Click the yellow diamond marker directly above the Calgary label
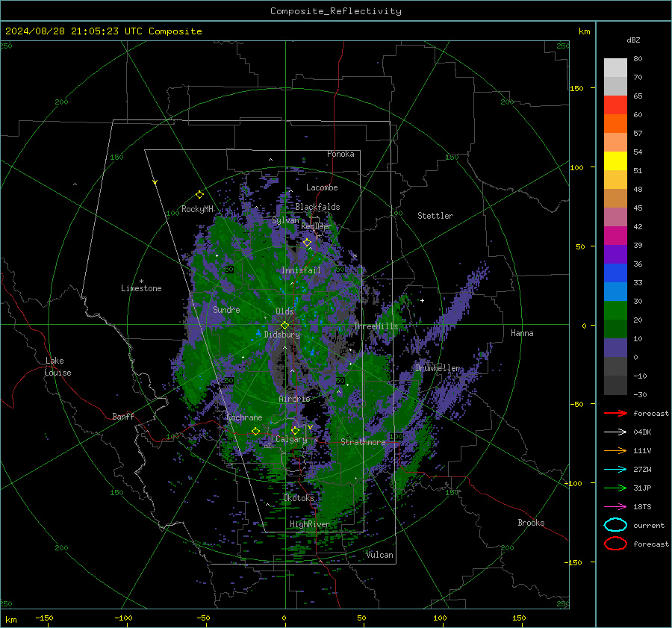 pos(295,430)
